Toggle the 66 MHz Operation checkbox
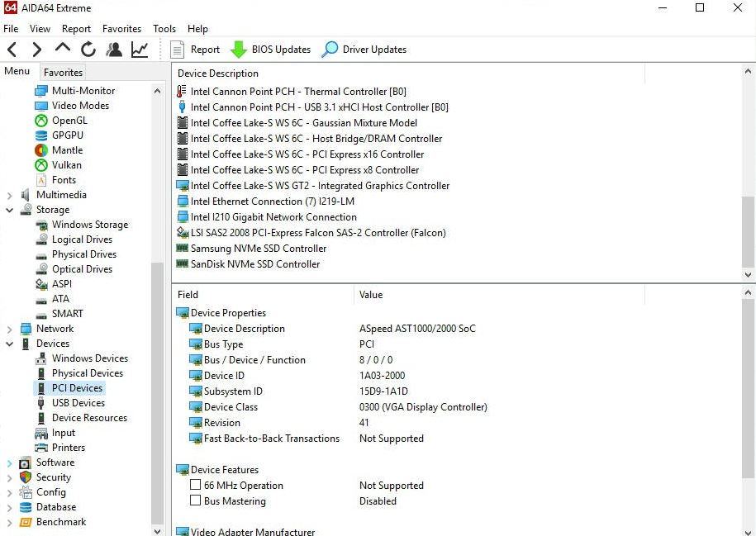The image size is (756, 536). [x=195, y=485]
